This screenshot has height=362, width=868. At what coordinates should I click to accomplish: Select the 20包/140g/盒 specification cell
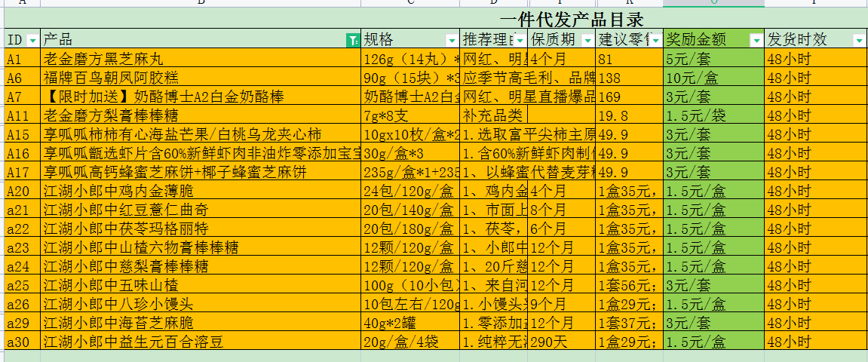(x=410, y=210)
